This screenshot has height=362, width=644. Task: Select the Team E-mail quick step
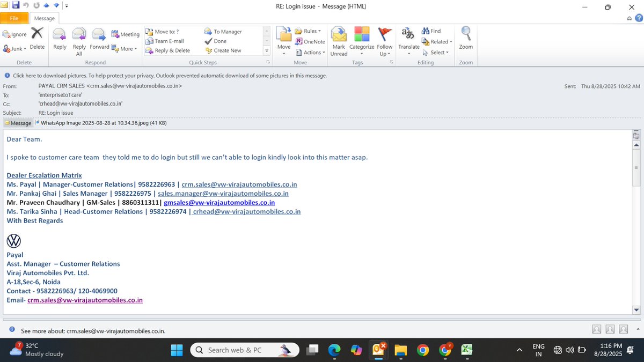coord(165,41)
